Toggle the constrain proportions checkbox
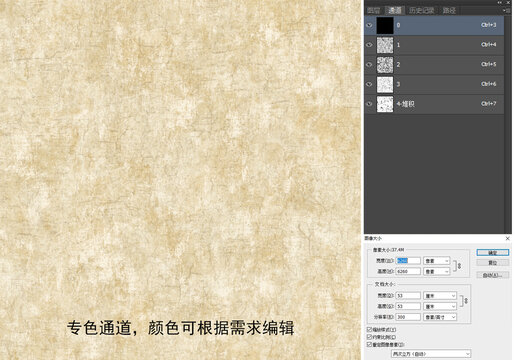The image size is (515, 360). pos(369,337)
